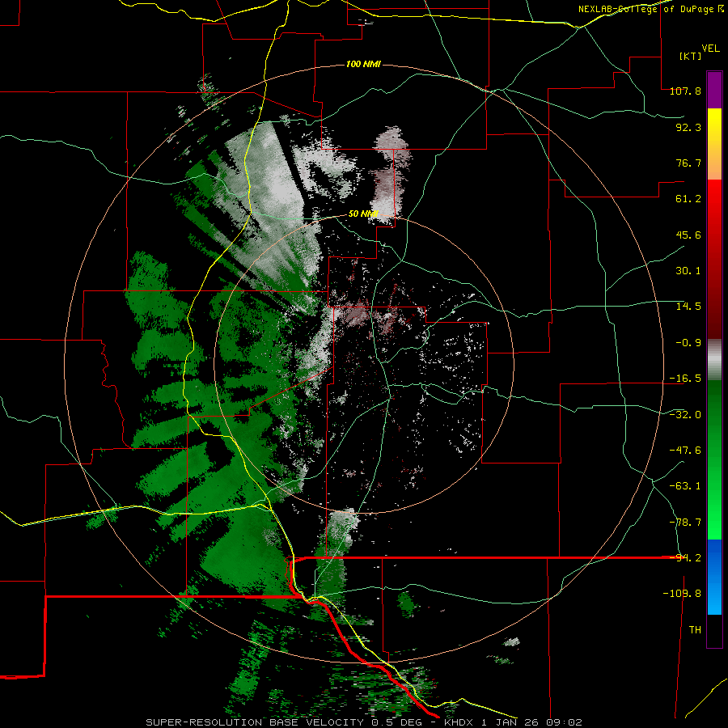The image size is (728, 728).
Task: Click the blue segment of the color bar
Action: coord(714,577)
